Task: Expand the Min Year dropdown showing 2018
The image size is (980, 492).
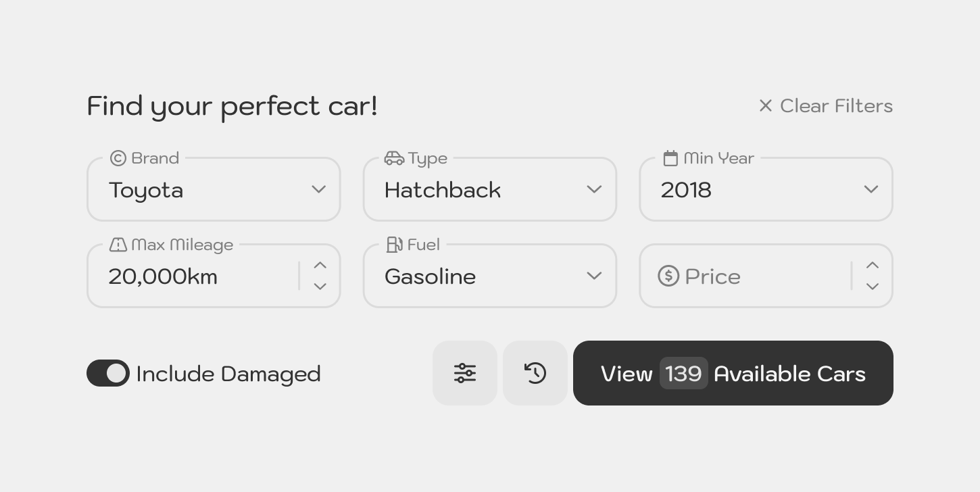Action: click(766, 189)
